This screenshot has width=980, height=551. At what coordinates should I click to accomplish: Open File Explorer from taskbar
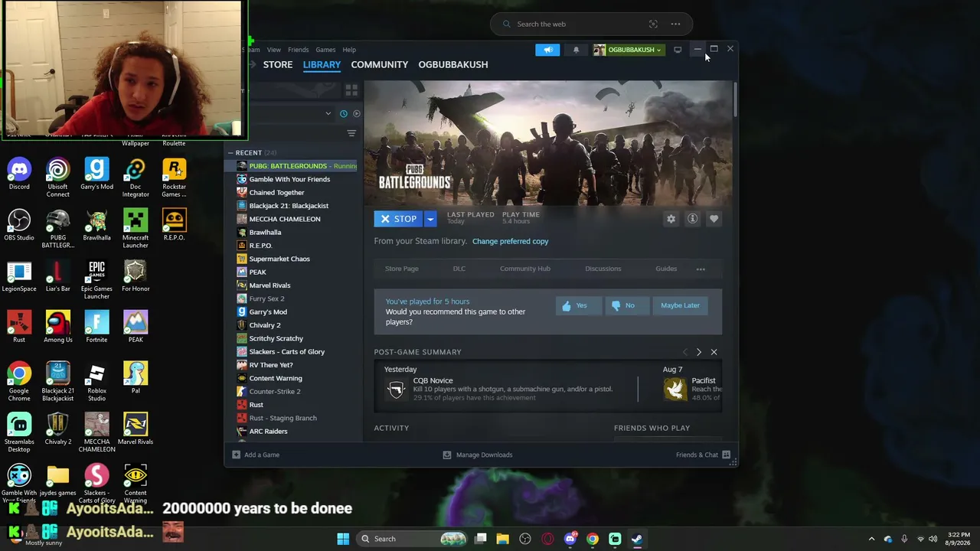pyautogui.click(x=502, y=539)
